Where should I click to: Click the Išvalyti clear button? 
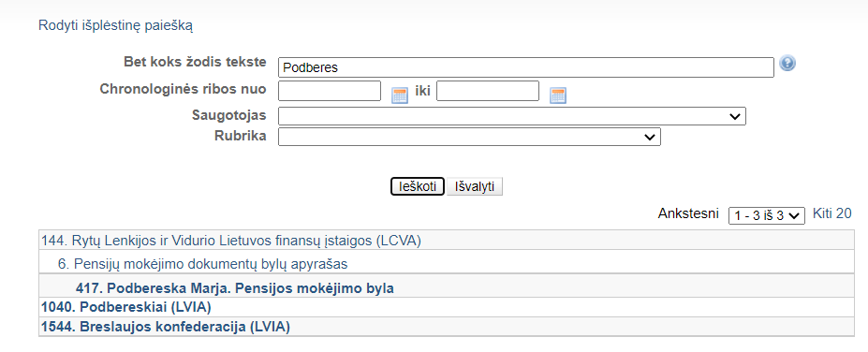[x=475, y=186]
